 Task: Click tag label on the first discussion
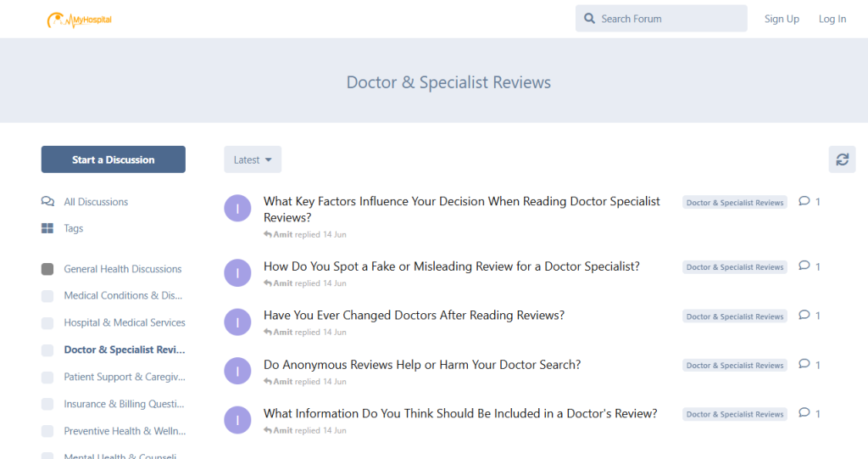pos(734,203)
